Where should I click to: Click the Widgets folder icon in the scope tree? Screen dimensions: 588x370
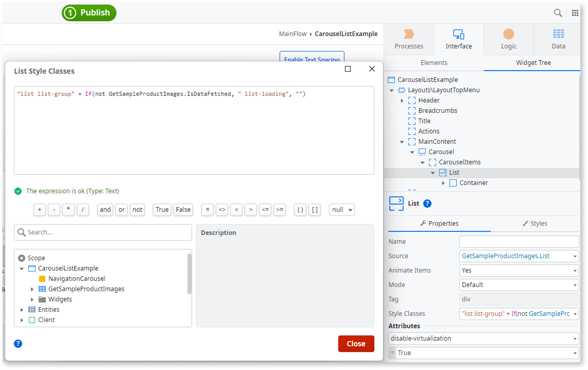[x=42, y=299]
